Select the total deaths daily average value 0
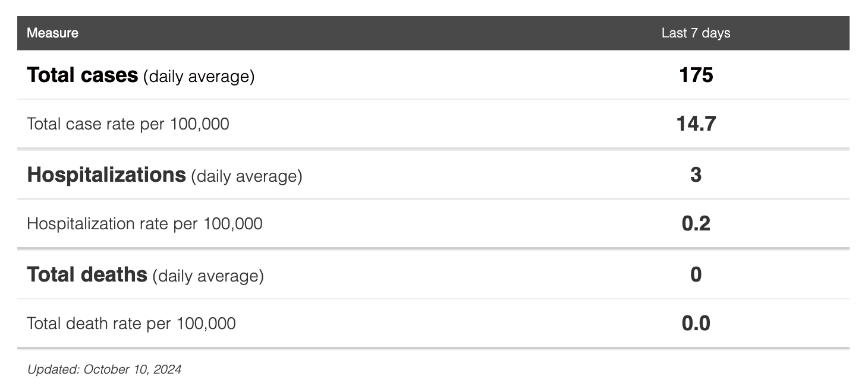 (696, 275)
